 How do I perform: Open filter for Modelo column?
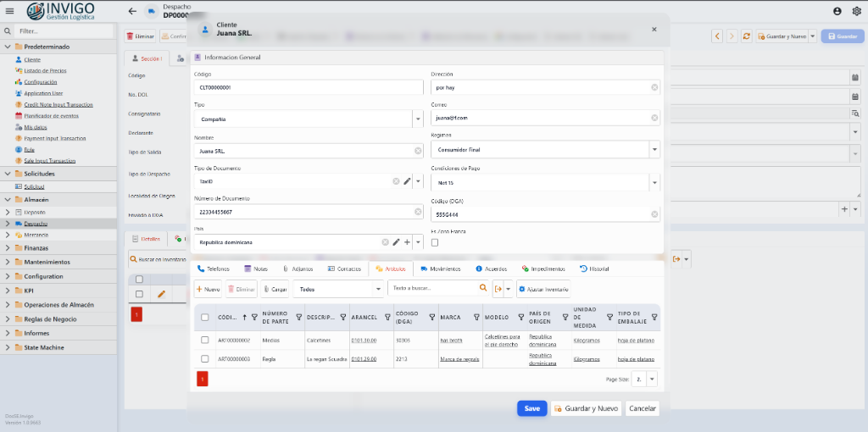click(520, 318)
